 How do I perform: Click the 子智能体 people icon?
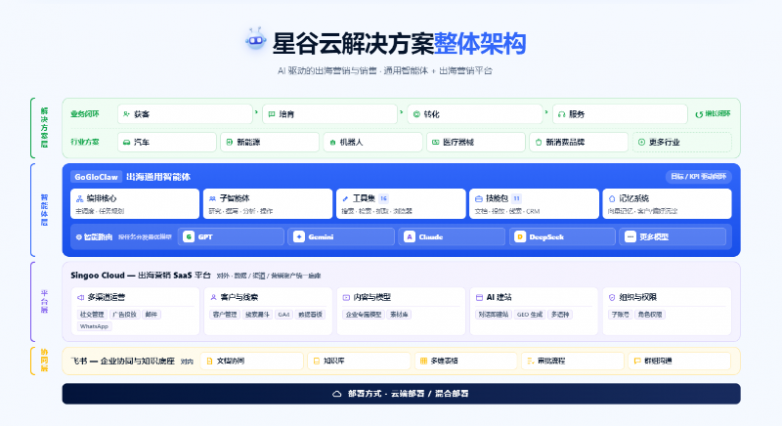[212, 199]
